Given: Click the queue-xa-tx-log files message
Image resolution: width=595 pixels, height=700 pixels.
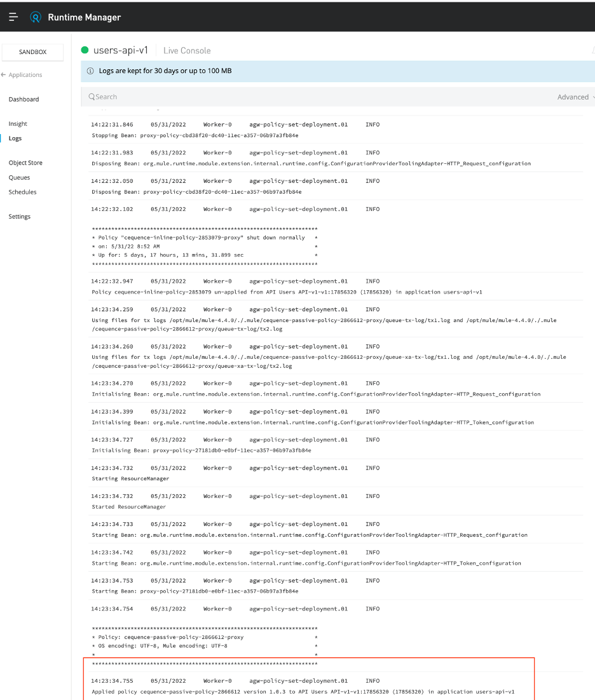Looking at the screenshot, I should [x=329, y=361].
